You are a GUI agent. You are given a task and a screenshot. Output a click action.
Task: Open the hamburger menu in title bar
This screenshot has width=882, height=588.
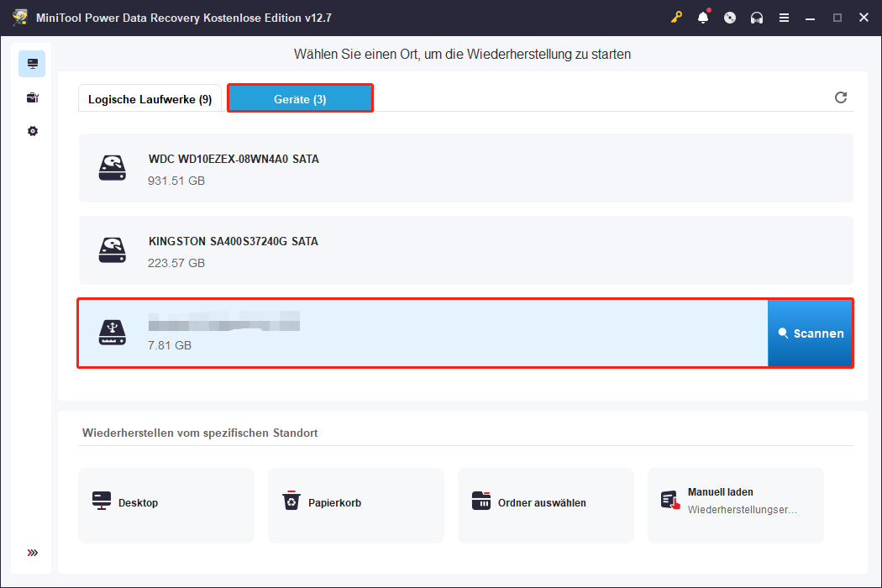(x=784, y=17)
